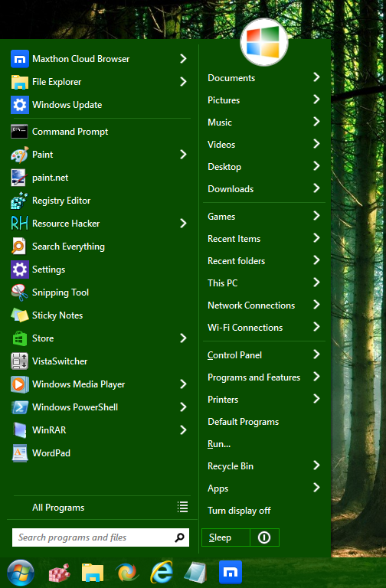Viewport: 386px width, 588px height.
Task: Open Windows Update gear icon
Action: tap(19, 105)
